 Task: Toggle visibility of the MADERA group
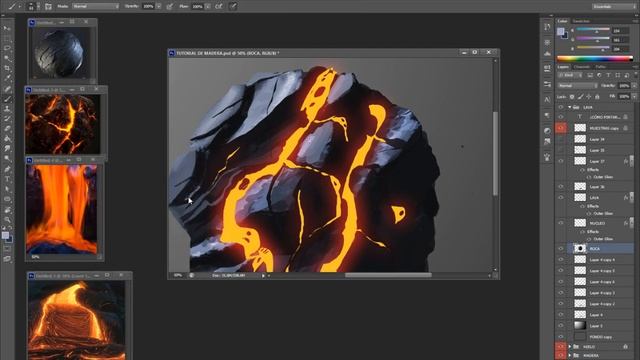pos(561,356)
